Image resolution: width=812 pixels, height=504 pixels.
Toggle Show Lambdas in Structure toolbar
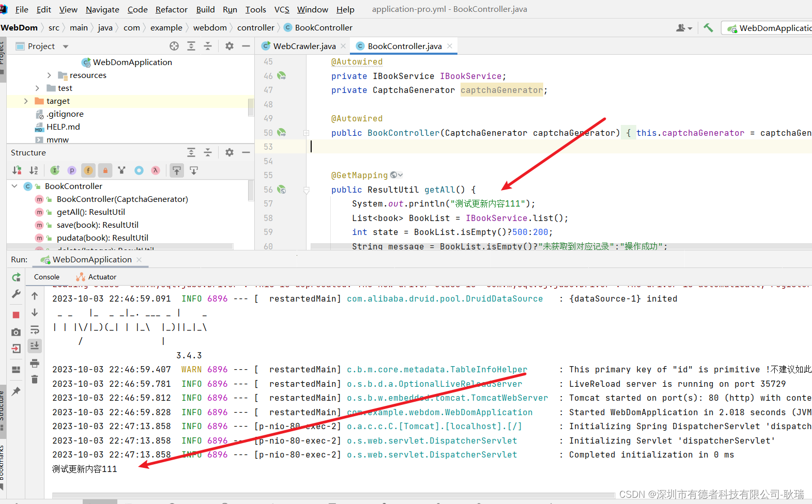coord(156,170)
